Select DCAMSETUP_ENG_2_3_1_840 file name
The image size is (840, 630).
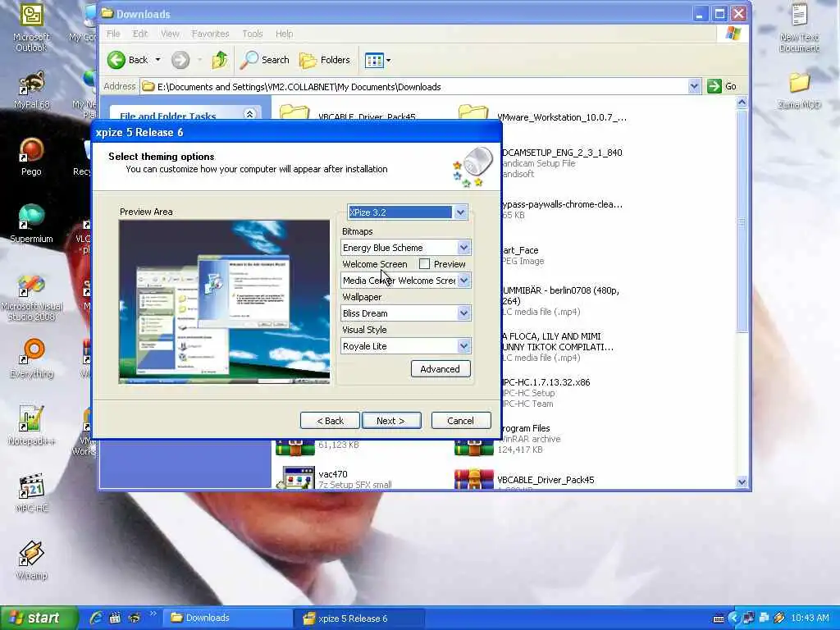coord(563,152)
